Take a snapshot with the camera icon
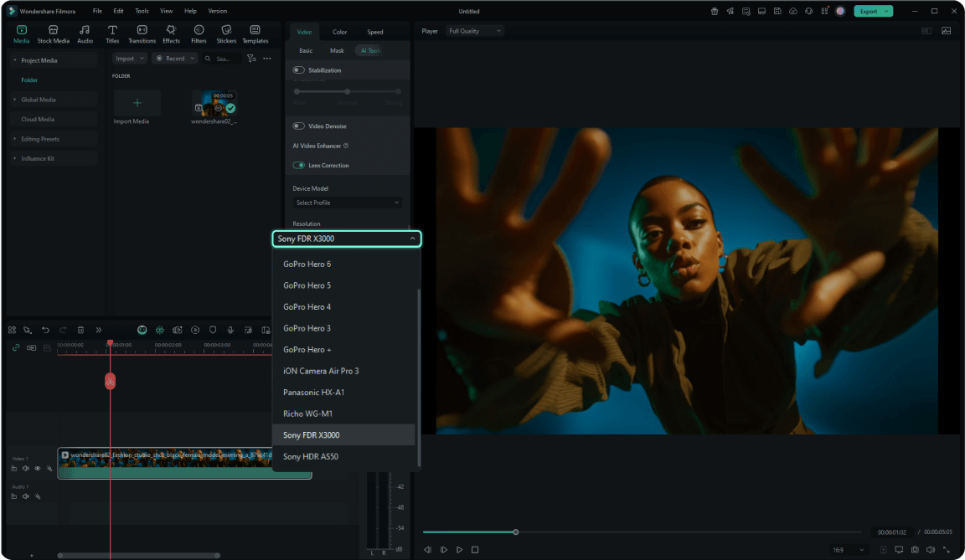 pos(915,550)
